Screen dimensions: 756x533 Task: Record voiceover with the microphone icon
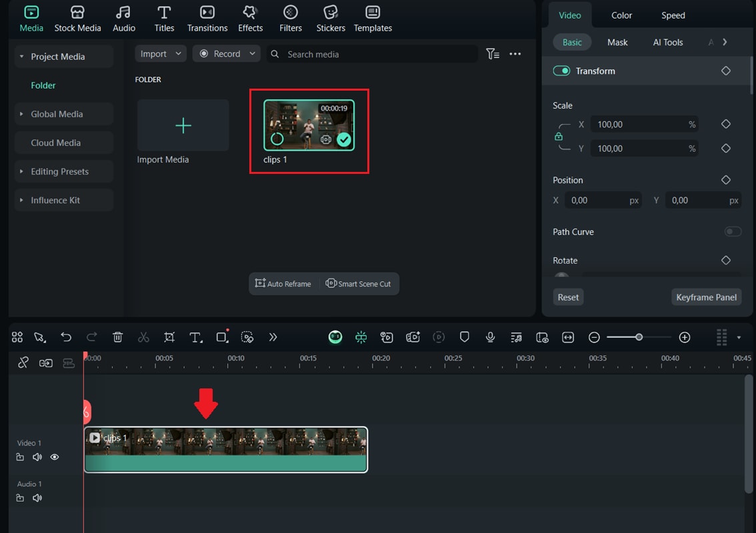click(490, 337)
